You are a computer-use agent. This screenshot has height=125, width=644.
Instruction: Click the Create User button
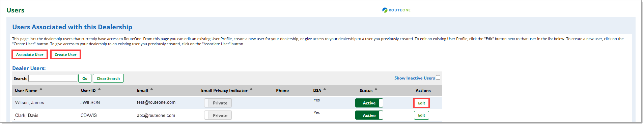[x=65, y=55]
